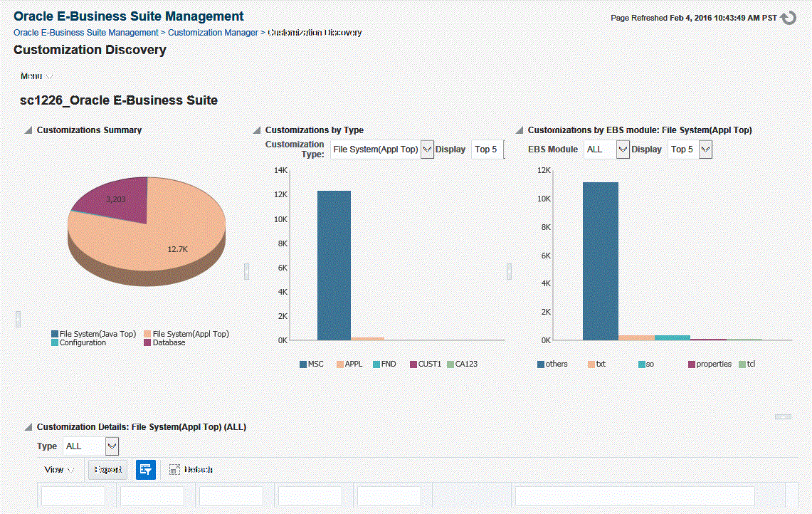This screenshot has height=514, width=812.
Task: Click the properties legend swatch
Action: [x=691, y=364]
